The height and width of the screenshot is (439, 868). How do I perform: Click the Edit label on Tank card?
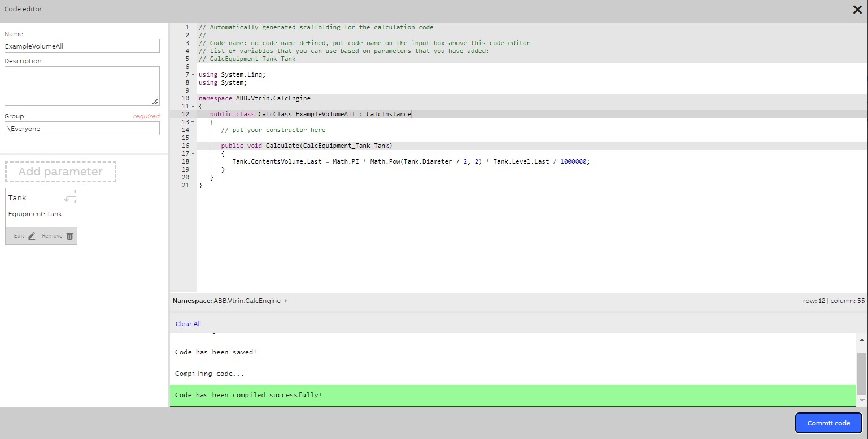tap(19, 236)
